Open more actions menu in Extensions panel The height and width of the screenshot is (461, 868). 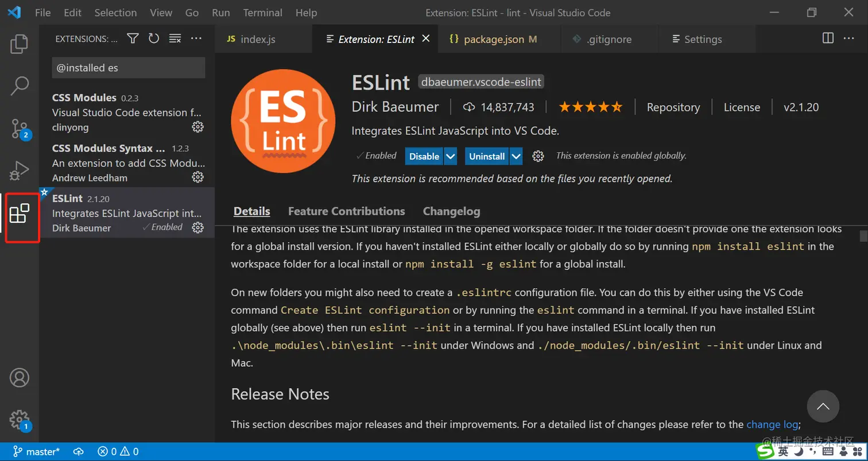coord(196,38)
